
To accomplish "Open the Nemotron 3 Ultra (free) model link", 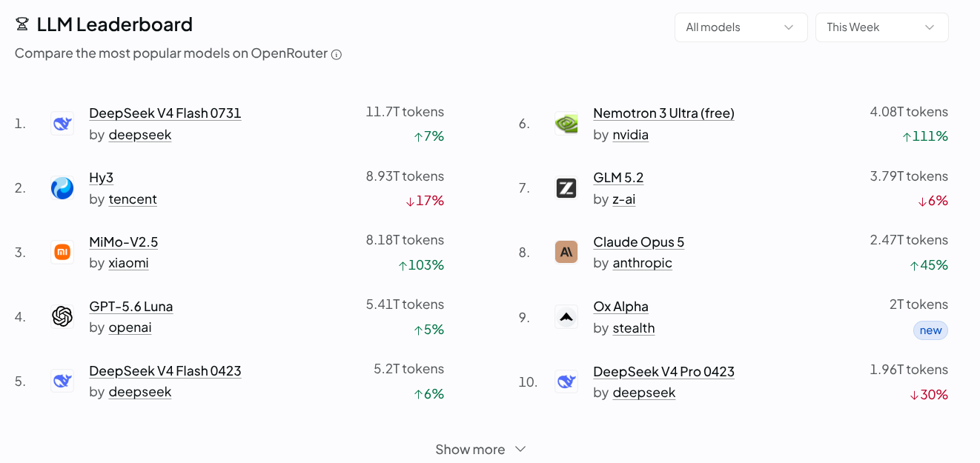I will (x=663, y=113).
